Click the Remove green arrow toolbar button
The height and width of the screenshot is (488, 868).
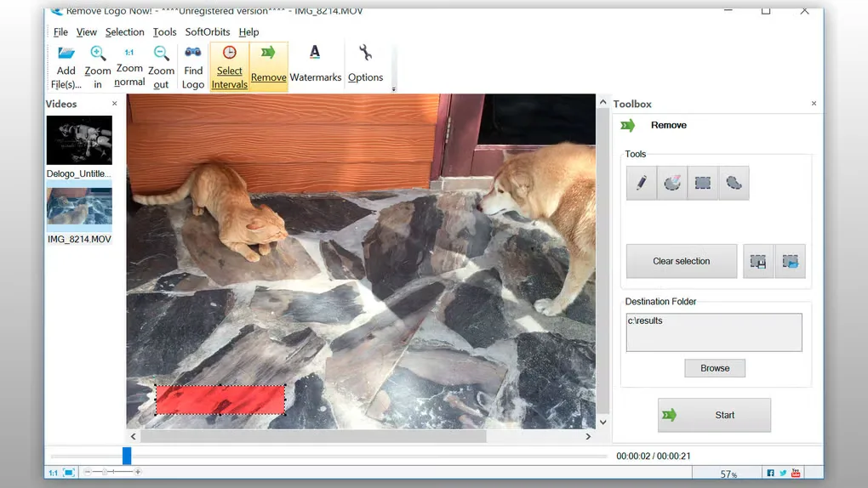click(268, 67)
